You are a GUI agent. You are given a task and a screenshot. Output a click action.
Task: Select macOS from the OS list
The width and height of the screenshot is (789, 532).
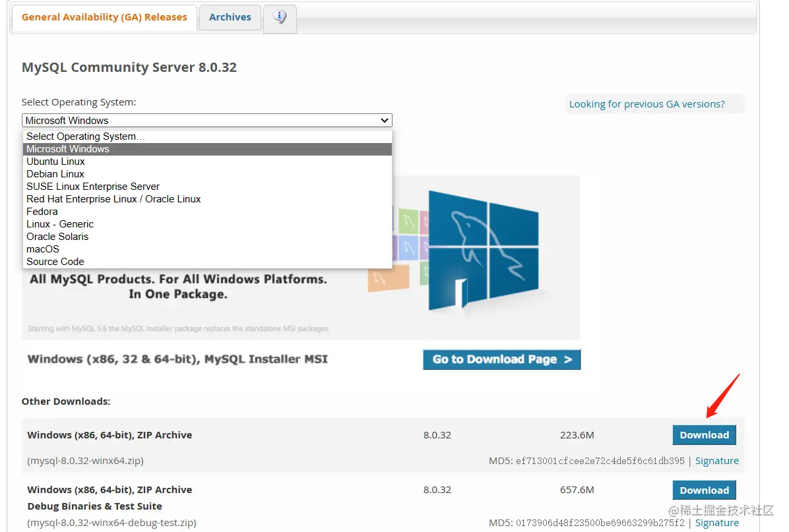tap(207, 249)
